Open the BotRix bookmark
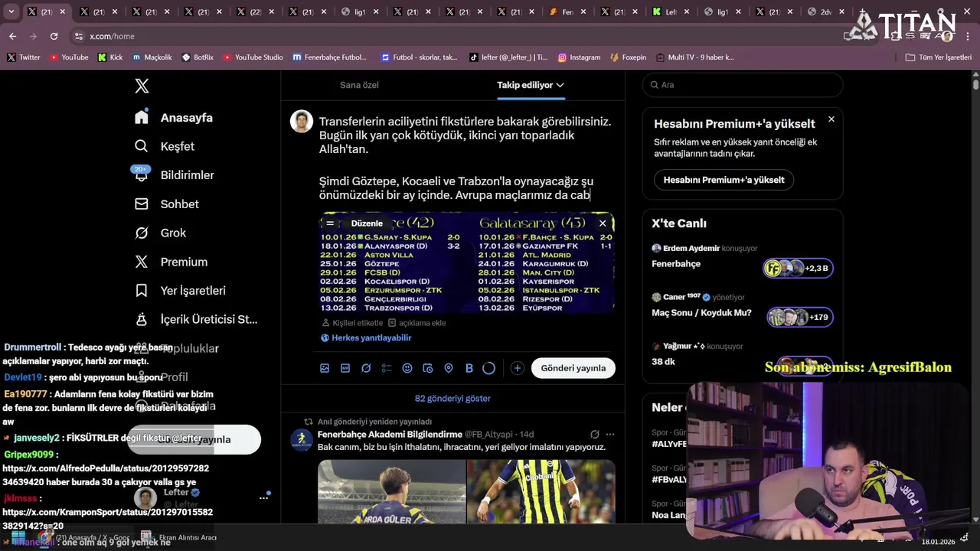 coord(198,57)
